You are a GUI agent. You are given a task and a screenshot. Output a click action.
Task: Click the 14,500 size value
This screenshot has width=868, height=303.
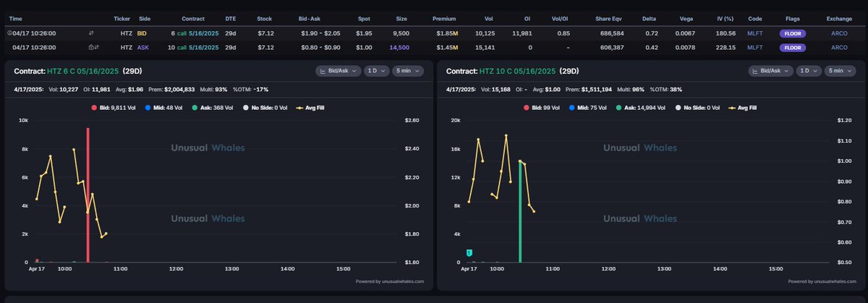399,47
